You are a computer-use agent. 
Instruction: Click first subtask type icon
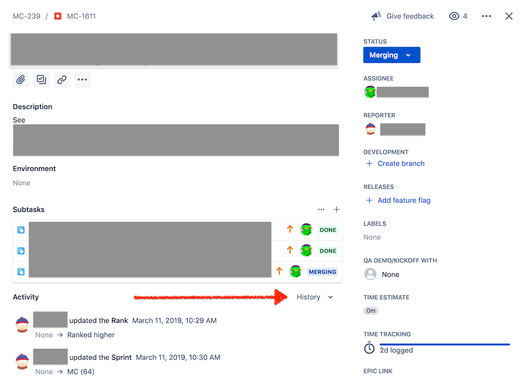click(x=21, y=230)
